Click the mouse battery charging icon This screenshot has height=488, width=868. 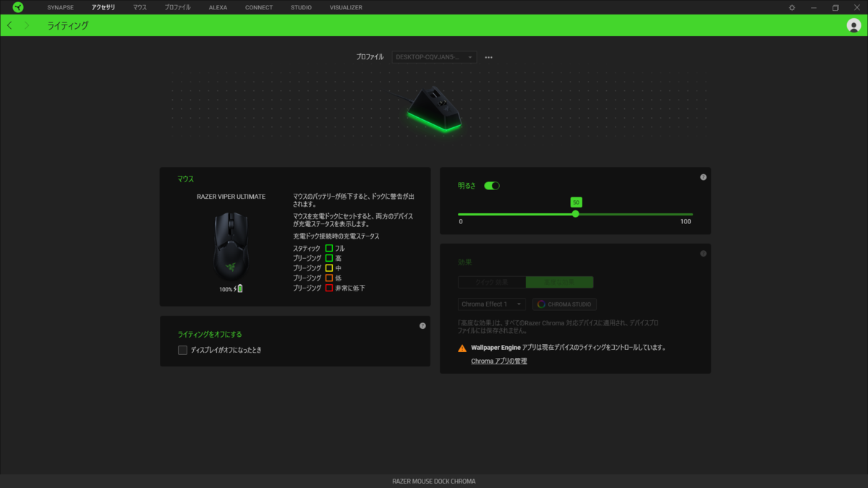[239, 288]
